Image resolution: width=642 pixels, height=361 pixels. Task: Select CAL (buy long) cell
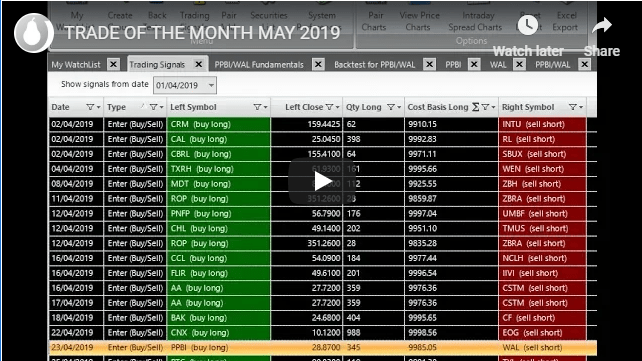coord(218,139)
